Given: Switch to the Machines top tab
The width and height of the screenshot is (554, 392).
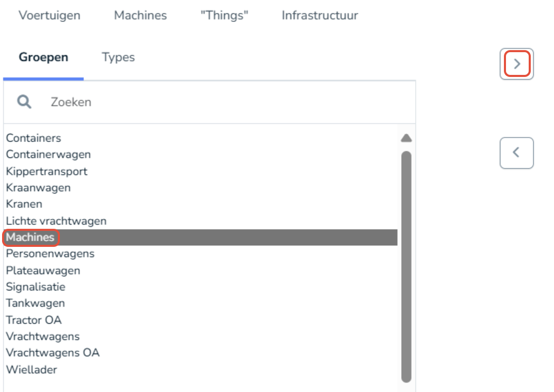Looking at the screenshot, I should 140,15.
